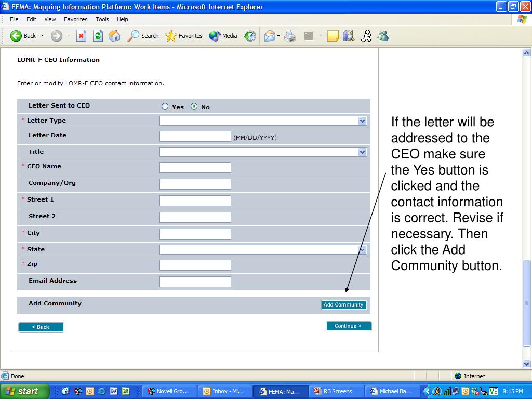Expand hidden system tray icons arrow

pyautogui.click(x=428, y=391)
